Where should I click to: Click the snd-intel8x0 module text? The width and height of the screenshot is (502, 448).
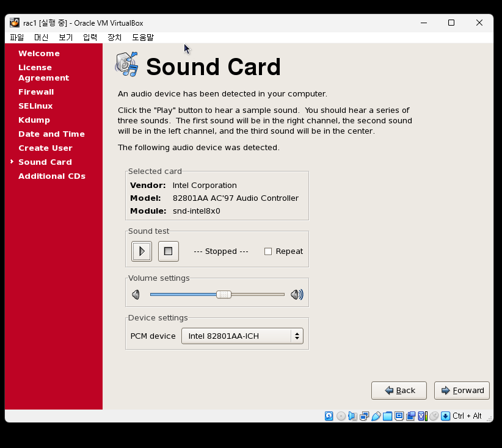(x=196, y=211)
